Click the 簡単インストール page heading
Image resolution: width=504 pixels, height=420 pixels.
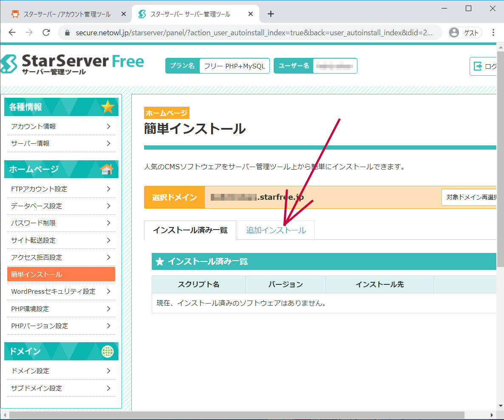coord(195,129)
